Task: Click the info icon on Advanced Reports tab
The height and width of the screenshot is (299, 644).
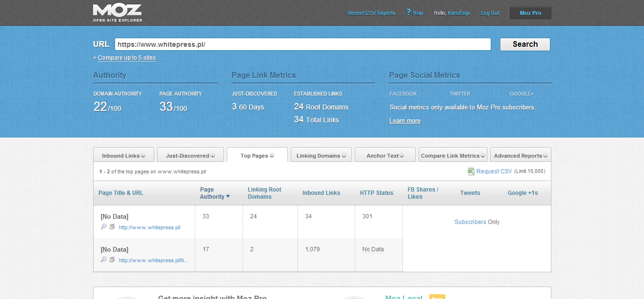Action: [x=545, y=155]
